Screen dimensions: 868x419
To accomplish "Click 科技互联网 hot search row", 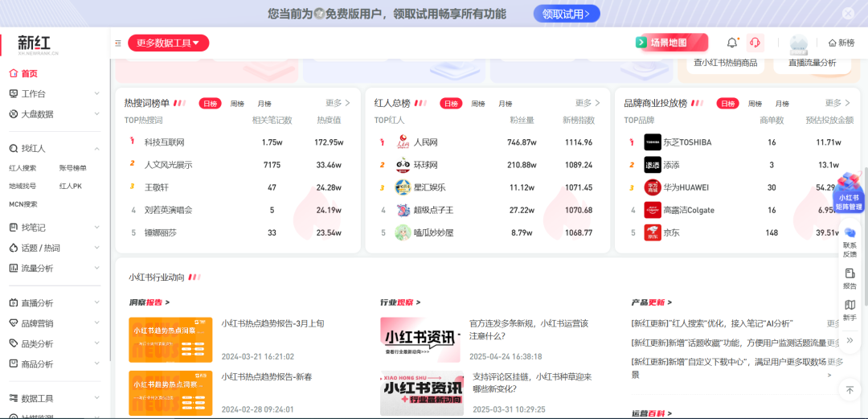I will coord(238,142).
